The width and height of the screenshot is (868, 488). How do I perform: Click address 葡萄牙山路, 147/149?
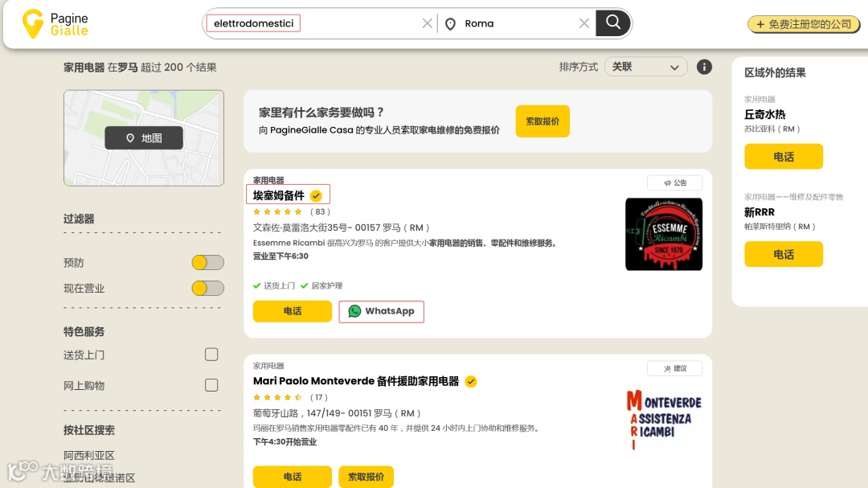pyautogui.click(x=337, y=413)
